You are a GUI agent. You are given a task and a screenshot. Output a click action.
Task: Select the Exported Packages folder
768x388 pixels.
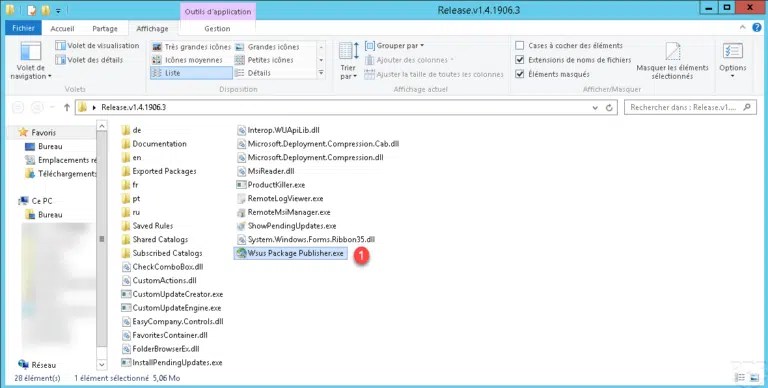click(x=159, y=171)
